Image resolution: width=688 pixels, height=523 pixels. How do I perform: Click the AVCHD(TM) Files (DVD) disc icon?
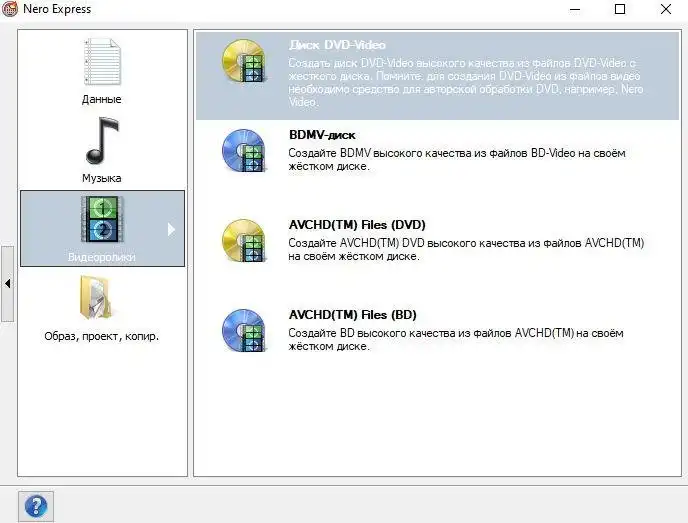tap(244, 240)
